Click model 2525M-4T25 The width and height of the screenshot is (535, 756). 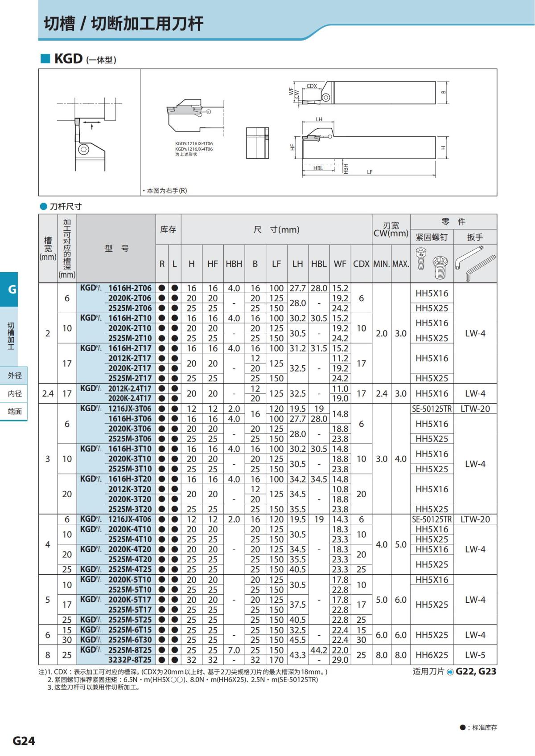click(x=130, y=569)
